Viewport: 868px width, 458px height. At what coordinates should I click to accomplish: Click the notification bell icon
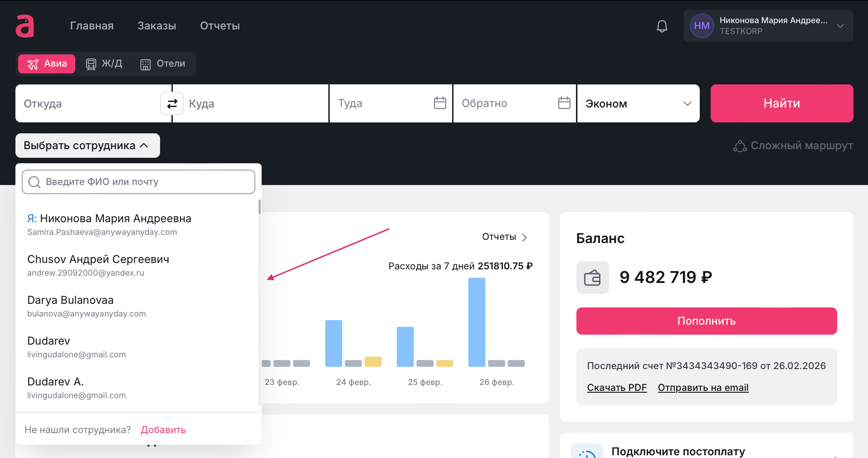point(662,26)
